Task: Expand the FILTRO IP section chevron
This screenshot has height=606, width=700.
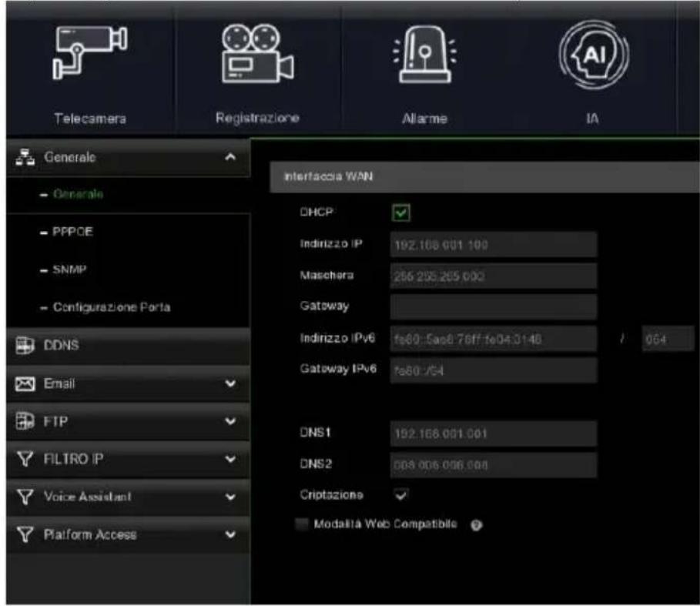Action: point(230,459)
